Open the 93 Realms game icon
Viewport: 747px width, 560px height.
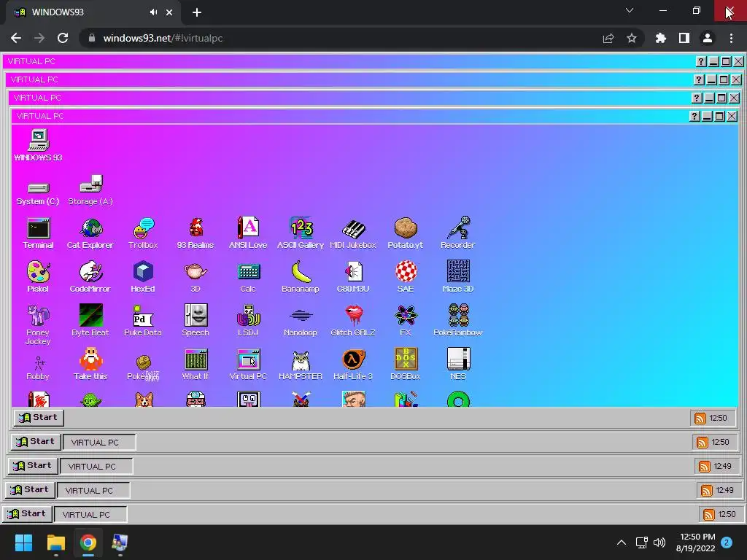pyautogui.click(x=196, y=233)
